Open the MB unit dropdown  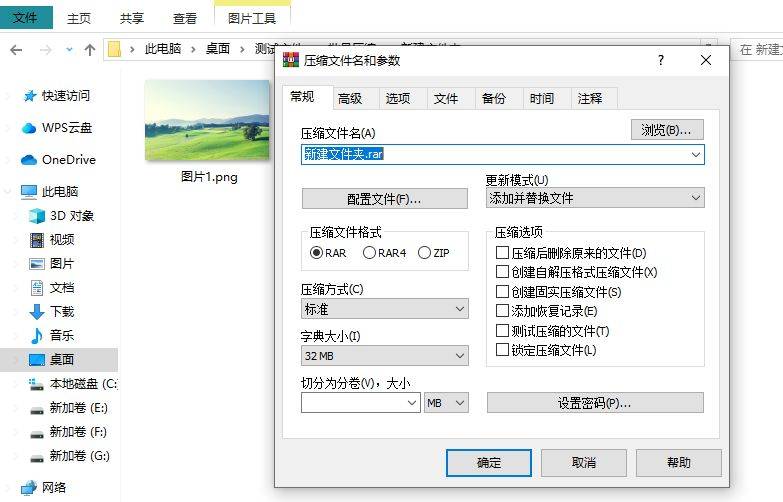[446, 403]
